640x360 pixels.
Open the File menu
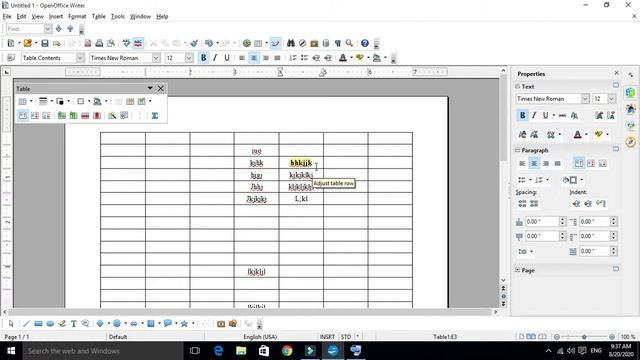7,16
